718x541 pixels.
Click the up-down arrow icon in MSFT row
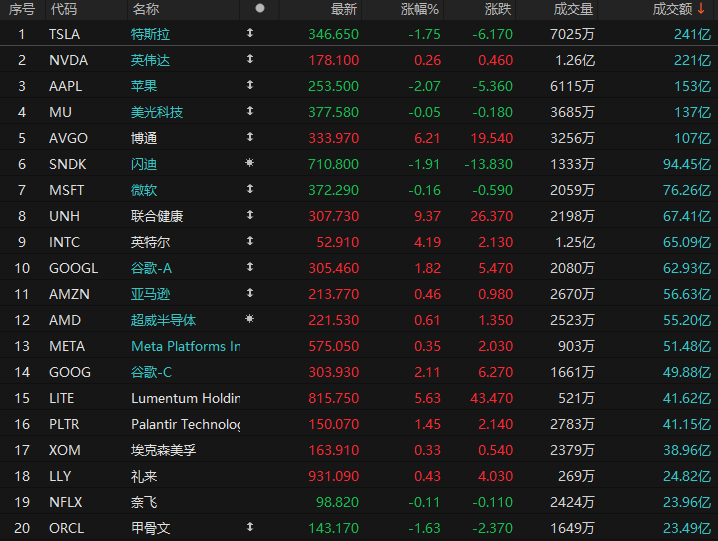pyautogui.click(x=250, y=189)
